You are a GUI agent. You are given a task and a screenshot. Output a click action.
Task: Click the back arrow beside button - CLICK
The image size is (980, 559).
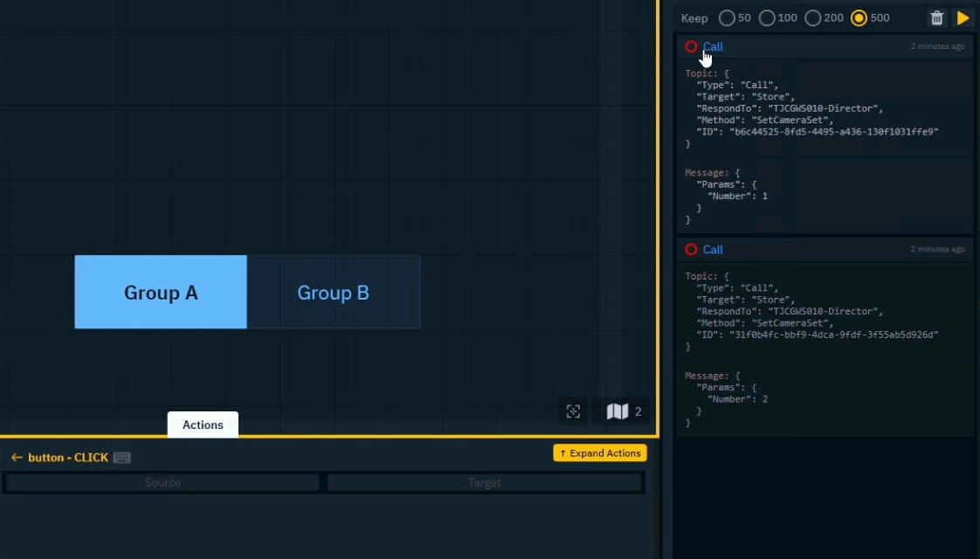click(x=17, y=458)
